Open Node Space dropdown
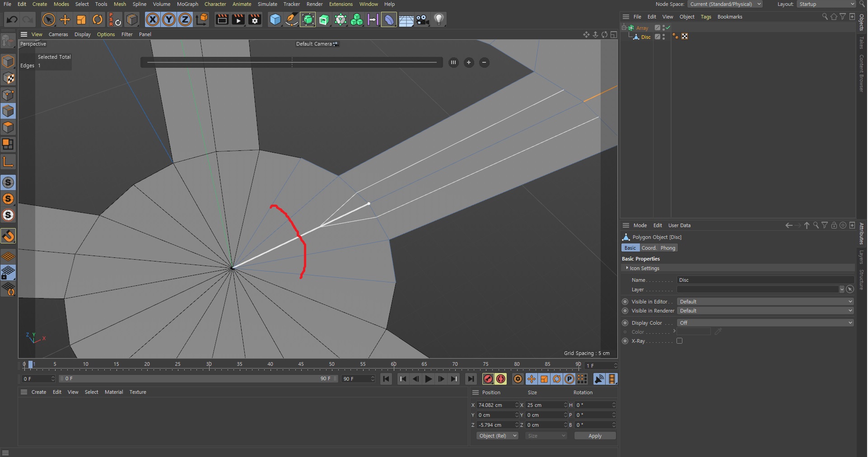This screenshot has height=457, width=868. coord(725,4)
